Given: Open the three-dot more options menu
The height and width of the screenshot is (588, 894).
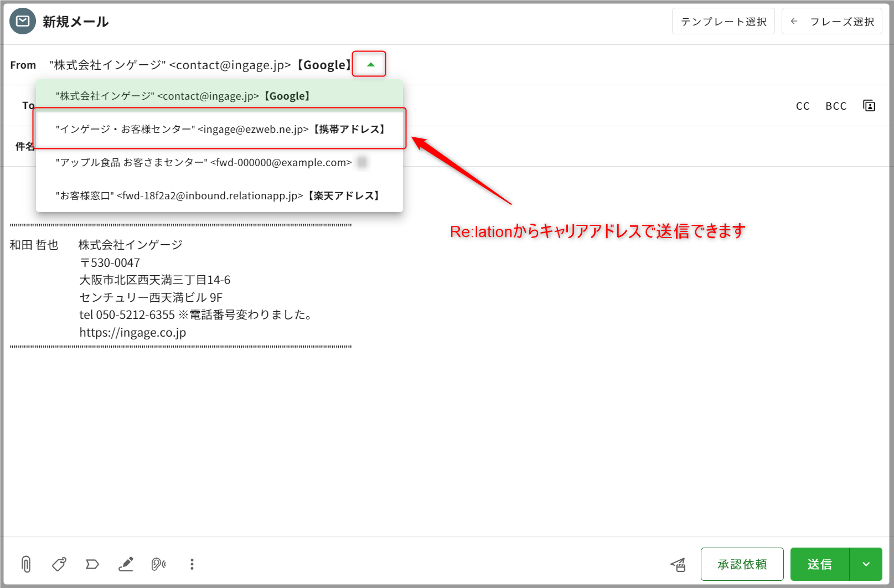Looking at the screenshot, I should [192, 564].
